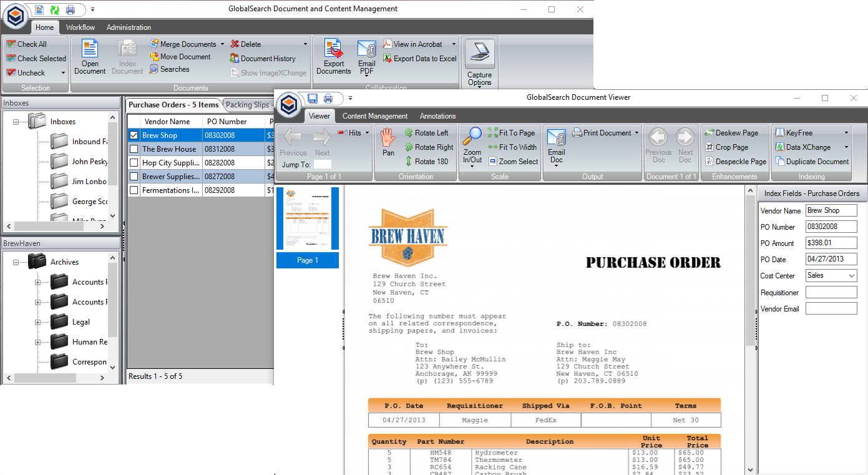Screen dimensions: 868x475
Task: Click Check Selected in Selection group
Action: [36, 59]
